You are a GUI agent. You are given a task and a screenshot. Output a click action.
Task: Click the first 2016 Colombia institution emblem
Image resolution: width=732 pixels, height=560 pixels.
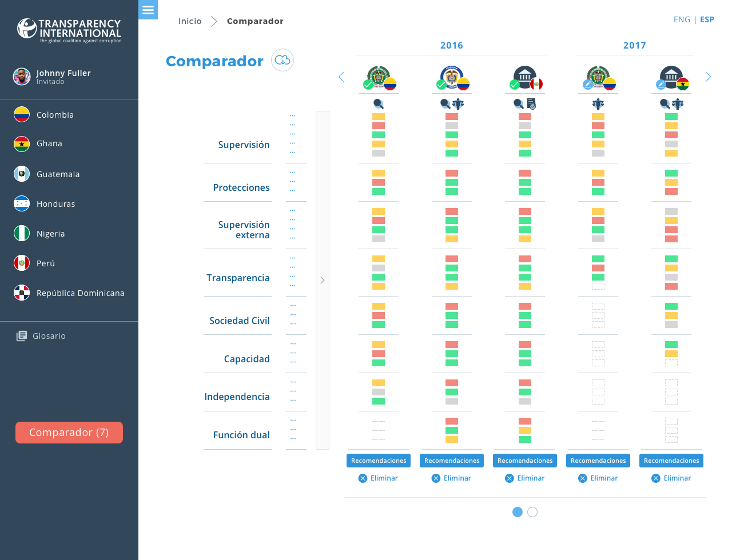pos(378,76)
